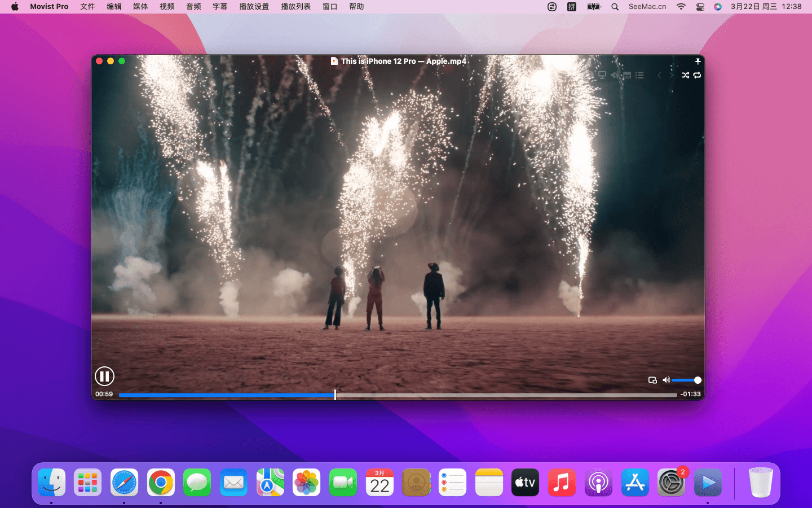The image size is (812, 508).
Task: Open App Store from the Dock
Action: [x=635, y=483]
